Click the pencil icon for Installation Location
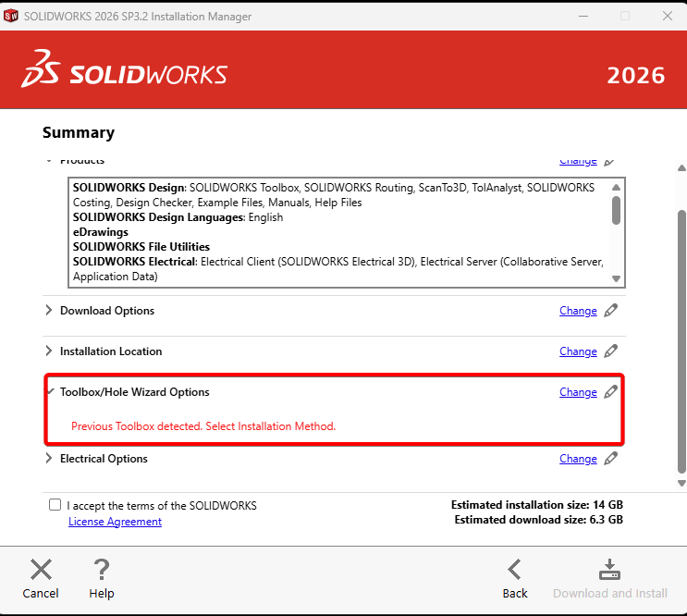The width and height of the screenshot is (687, 616). tap(611, 351)
